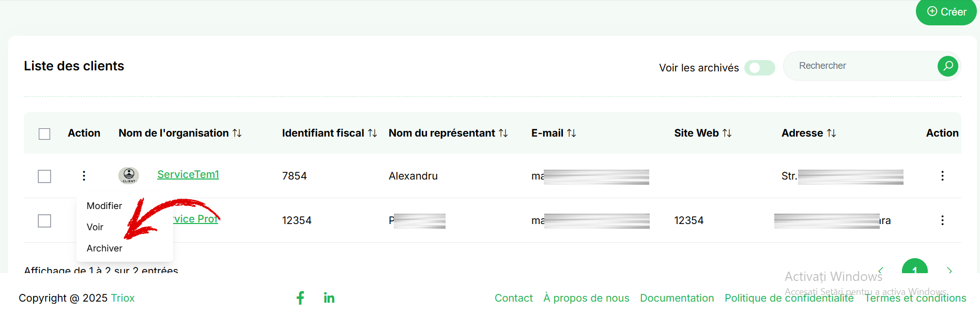980x313 pixels.
Task: Toggle the Voir les archivés switch
Action: coord(759,68)
